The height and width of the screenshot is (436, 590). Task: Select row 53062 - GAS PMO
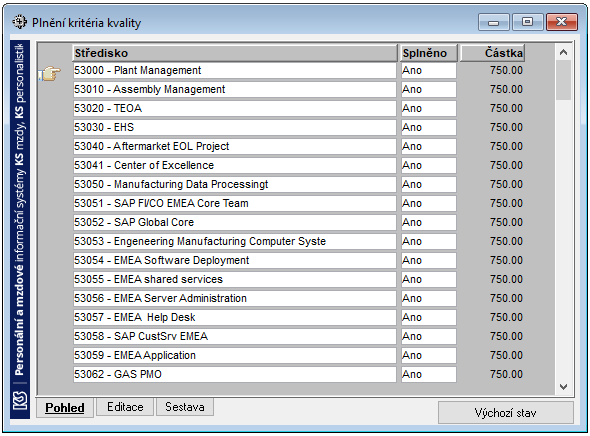coord(235,374)
